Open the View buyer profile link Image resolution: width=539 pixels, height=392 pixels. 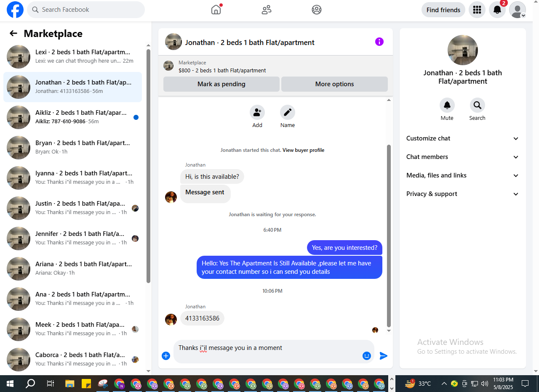click(x=303, y=150)
